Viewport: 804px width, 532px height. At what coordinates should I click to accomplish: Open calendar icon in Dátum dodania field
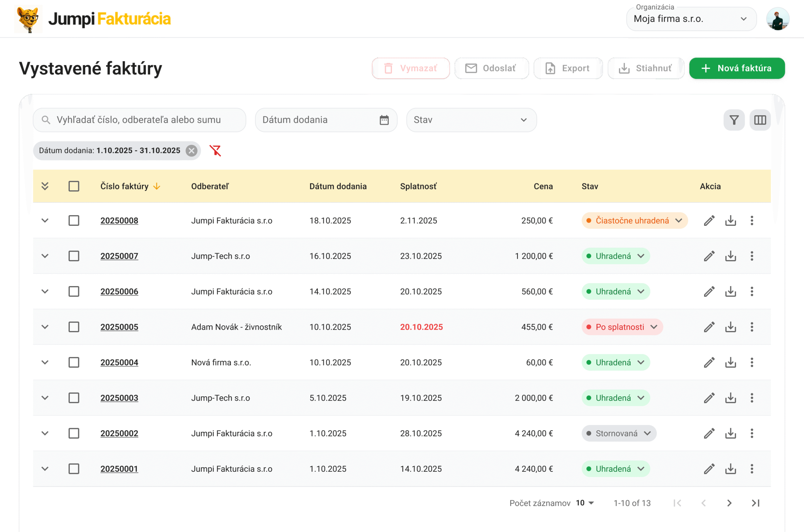click(x=384, y=120)
